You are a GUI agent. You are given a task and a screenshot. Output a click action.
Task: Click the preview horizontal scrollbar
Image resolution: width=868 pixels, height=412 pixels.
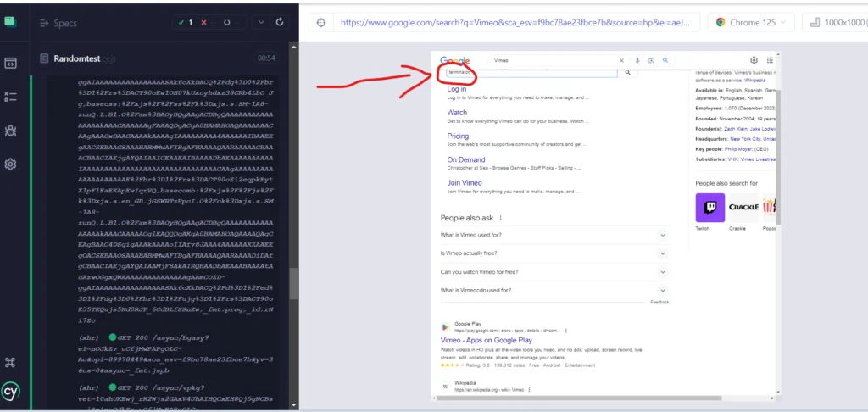click(x=579, y=398)
